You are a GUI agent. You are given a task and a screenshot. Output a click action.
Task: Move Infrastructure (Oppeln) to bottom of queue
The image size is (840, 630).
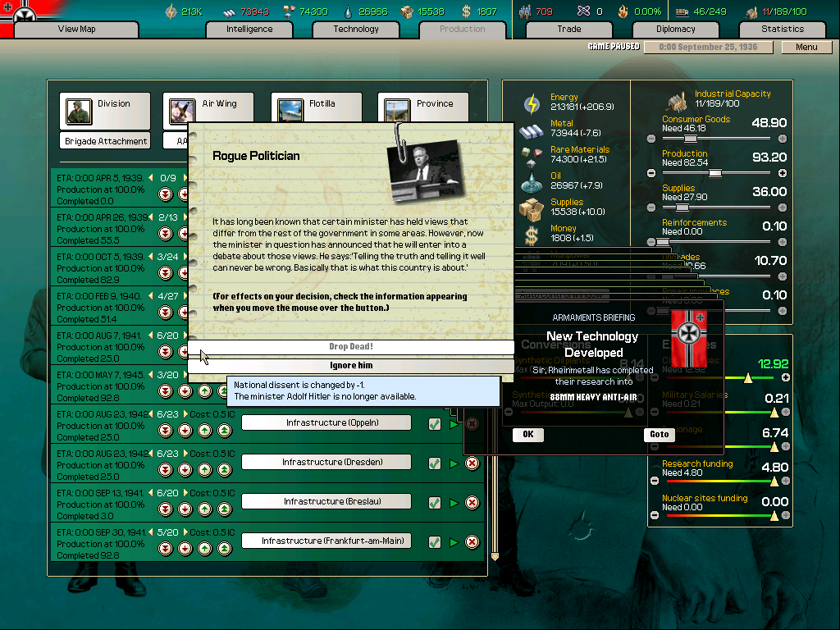pyautogui.click(x=165, y=431)
